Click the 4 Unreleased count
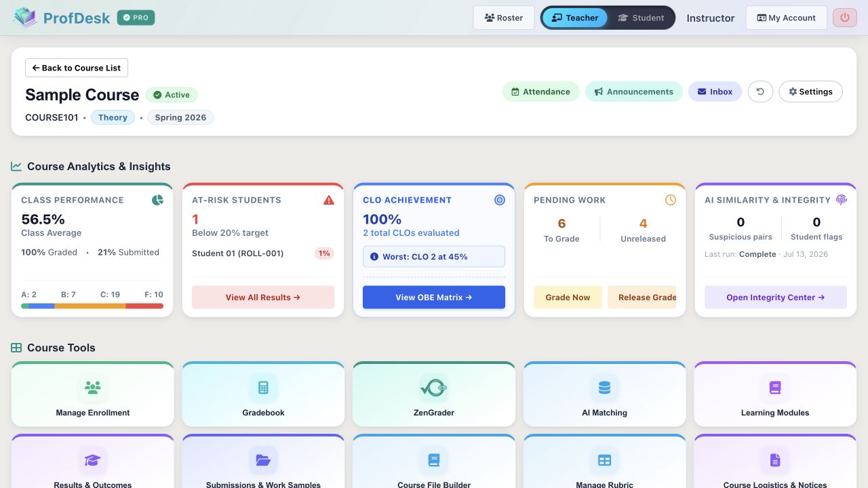This screenshot has width=868, height=488. pyautogui.click(x=643, y=224)
